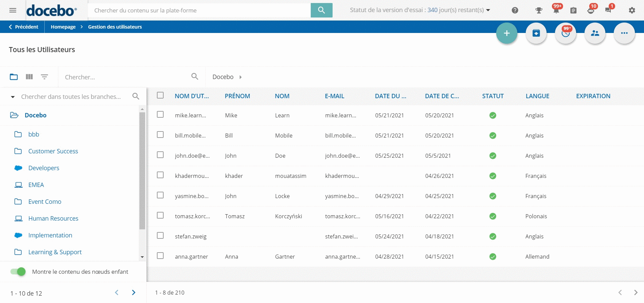Open notifications via the bell icon
This screenshot has width=644, height=303.
pos(556,10)
